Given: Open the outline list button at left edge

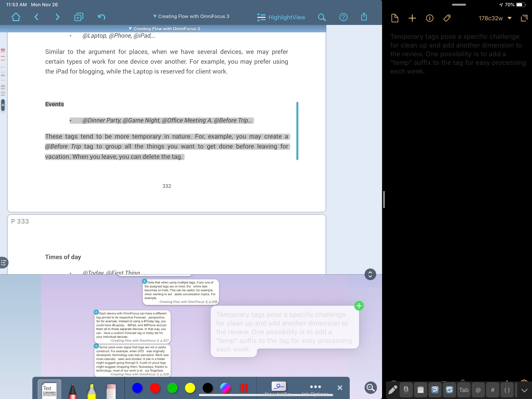Looking at the screenshot, I should pos(4,263).
